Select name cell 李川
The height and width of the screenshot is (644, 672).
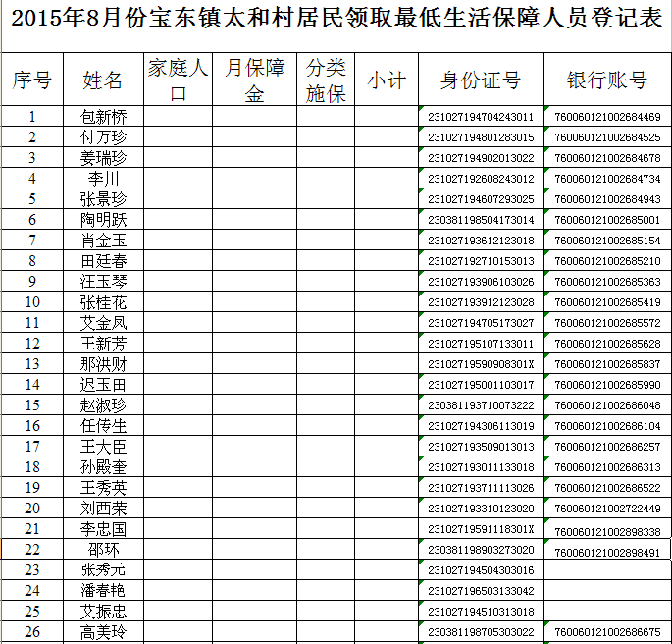pyautogui.click(x=103, y=178)
